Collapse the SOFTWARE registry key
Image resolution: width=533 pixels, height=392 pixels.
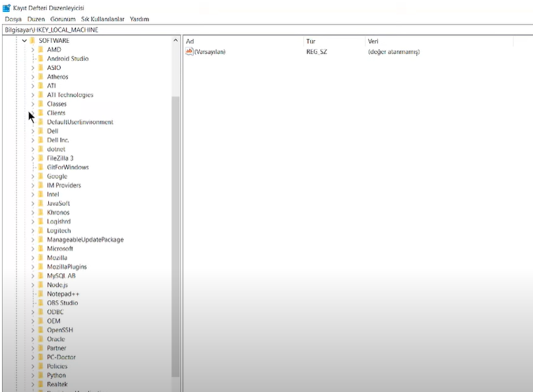pyautogui.click(x=24, y=41)
